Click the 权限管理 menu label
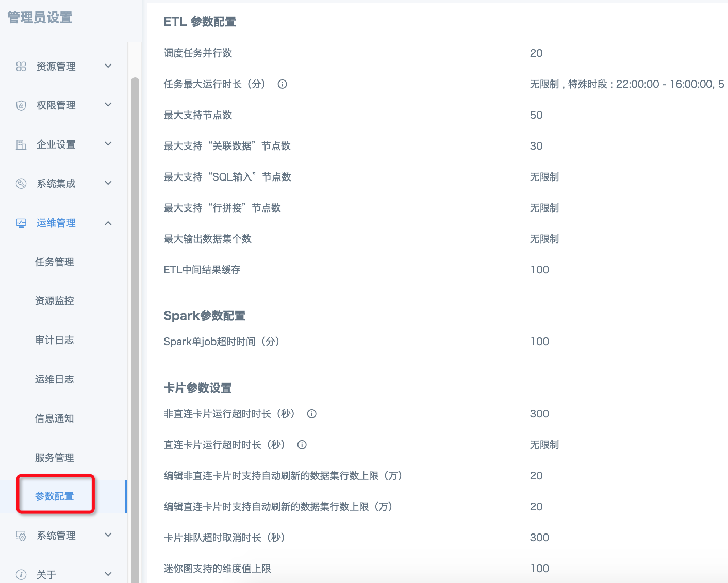This screenshot has width=728, height=583. click(x=56, y=105)
